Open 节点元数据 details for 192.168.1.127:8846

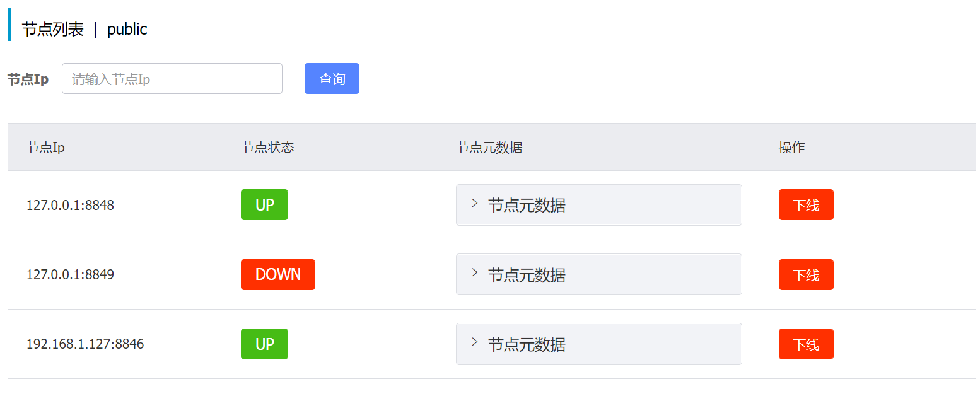tap(598, 344)
